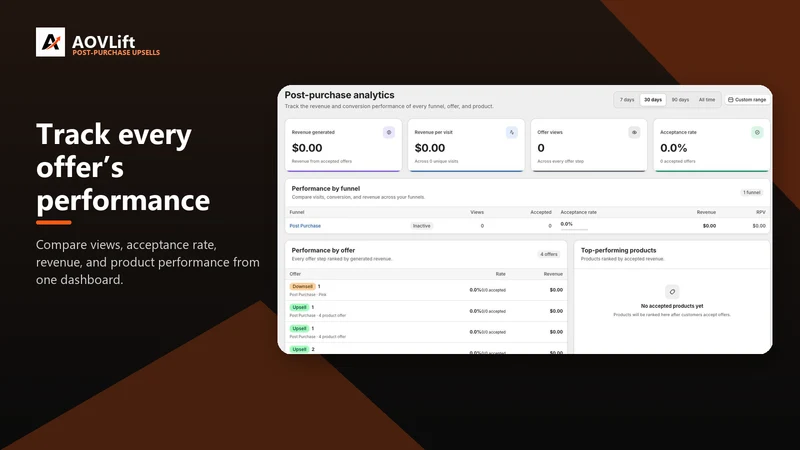Click the Rate column header in offers table

pos(501,274)
